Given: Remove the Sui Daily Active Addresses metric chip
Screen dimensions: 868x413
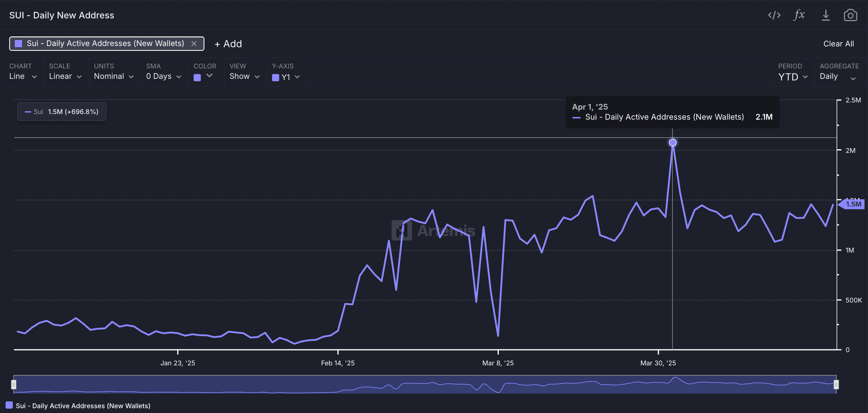Looking at the screenshot, I should [x=194, y=44].
